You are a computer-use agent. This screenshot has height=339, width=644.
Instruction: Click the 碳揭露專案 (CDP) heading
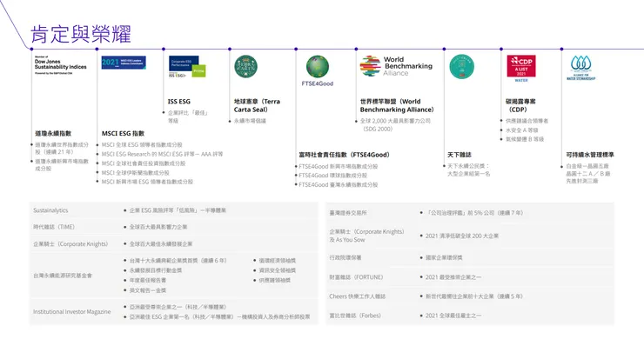pos(520,105)
